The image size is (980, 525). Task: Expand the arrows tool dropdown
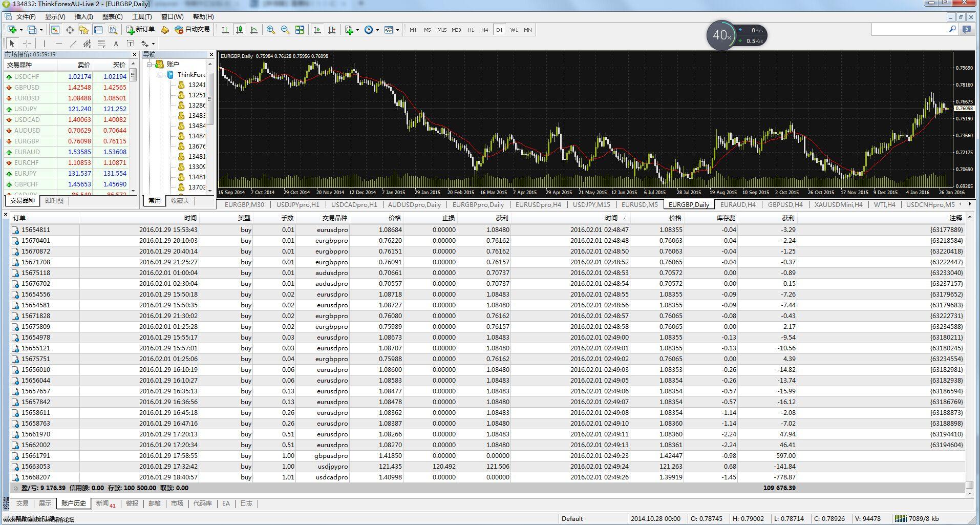pos(153,44)
